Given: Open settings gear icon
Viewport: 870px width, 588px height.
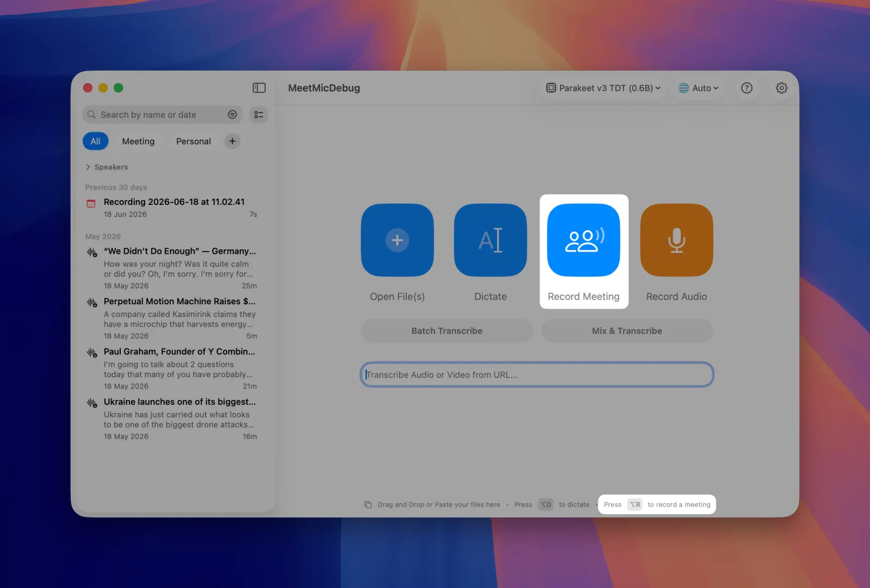Looking at the screenshot, I should pos(781,88).
